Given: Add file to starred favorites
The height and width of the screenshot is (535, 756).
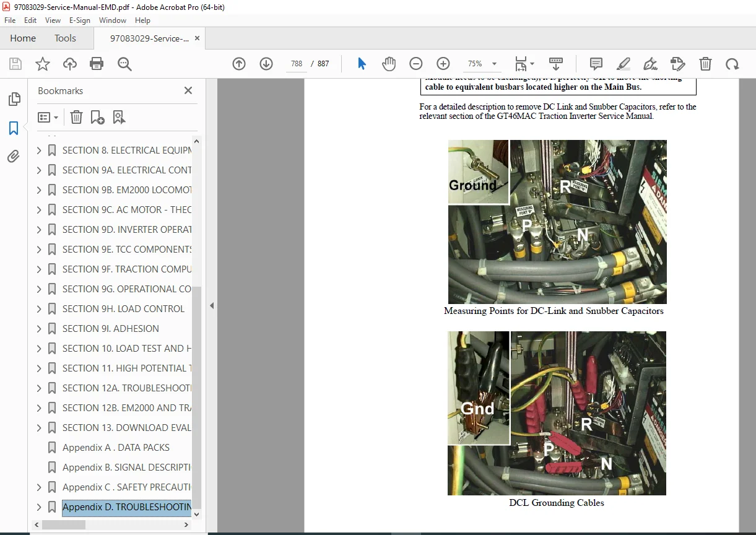Looking at the screenshot, I should (43, 64).
